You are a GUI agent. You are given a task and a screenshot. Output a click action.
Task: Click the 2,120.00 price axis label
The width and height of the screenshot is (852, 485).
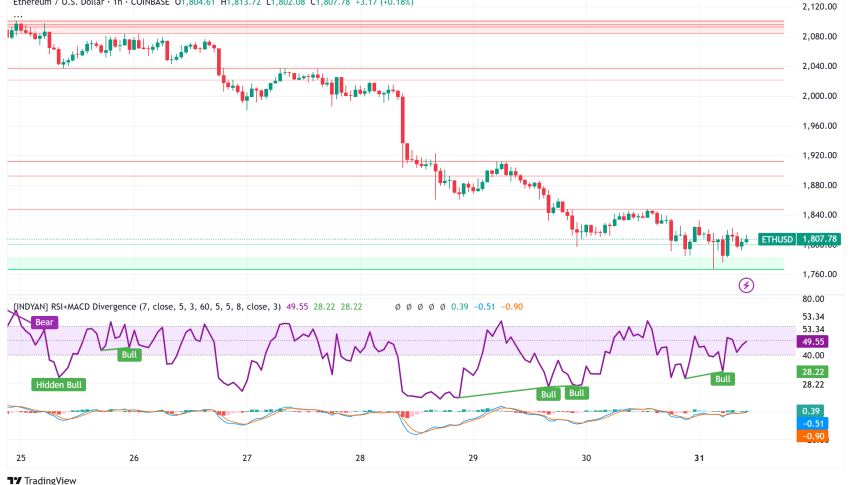click(x=819, y=7)
